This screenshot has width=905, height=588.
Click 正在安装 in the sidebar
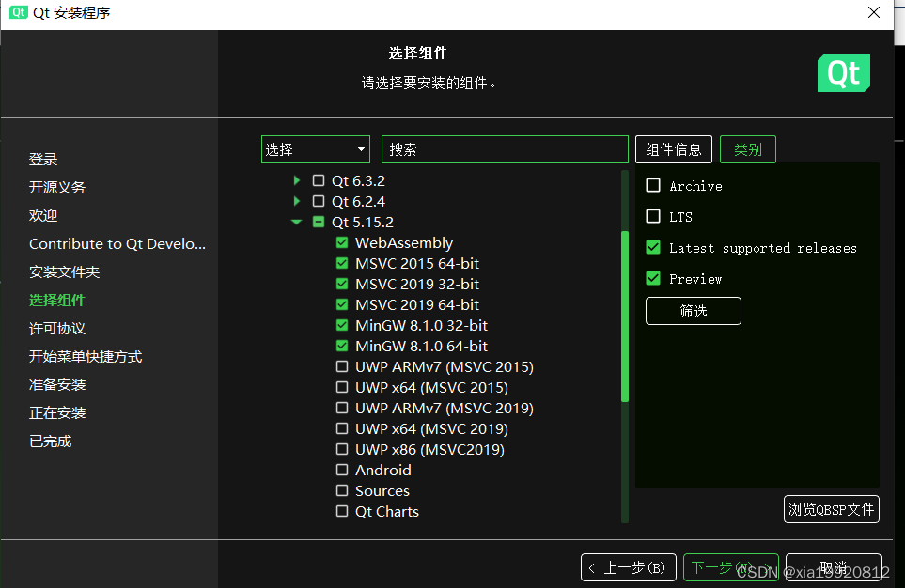pyautogui.click(x=57, y=413)
